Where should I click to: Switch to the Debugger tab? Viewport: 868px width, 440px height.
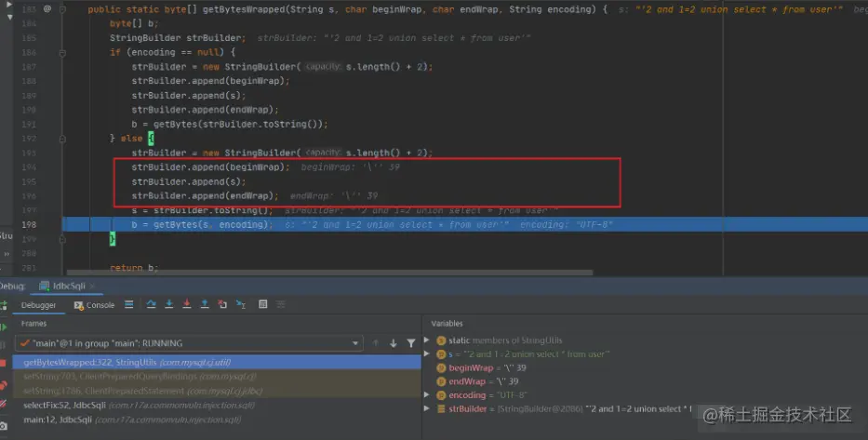click(38, 305)
